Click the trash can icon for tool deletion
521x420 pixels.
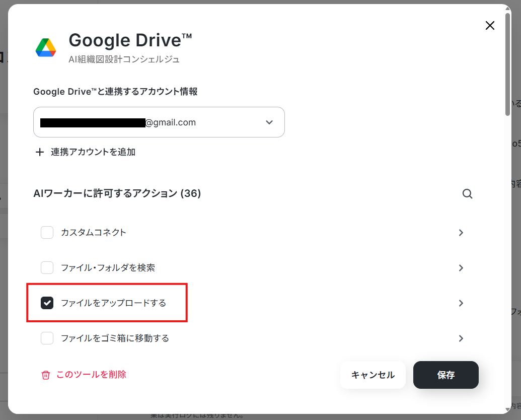[45, 375]
